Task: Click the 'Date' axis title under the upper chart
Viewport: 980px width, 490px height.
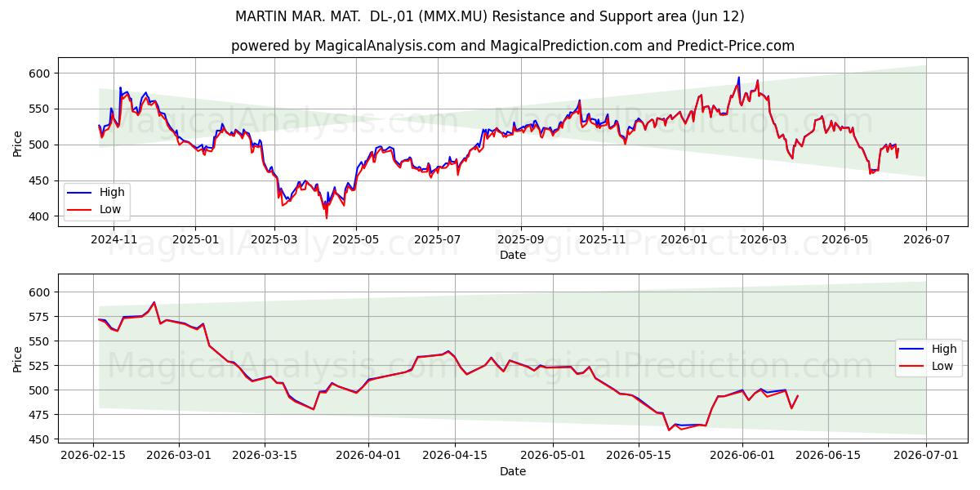Action: point(513,255)
